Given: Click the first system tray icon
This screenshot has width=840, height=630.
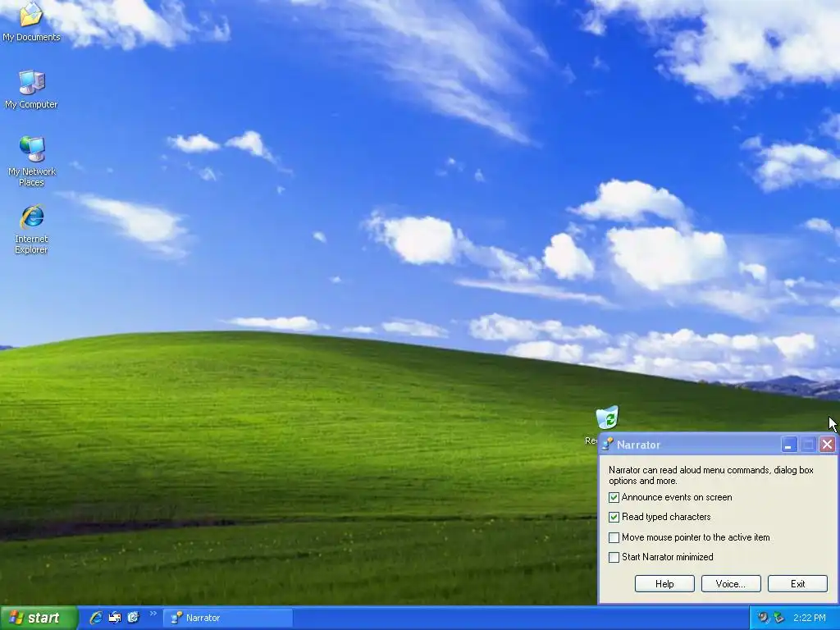Looking at the screenshot, I should [763, 618].
